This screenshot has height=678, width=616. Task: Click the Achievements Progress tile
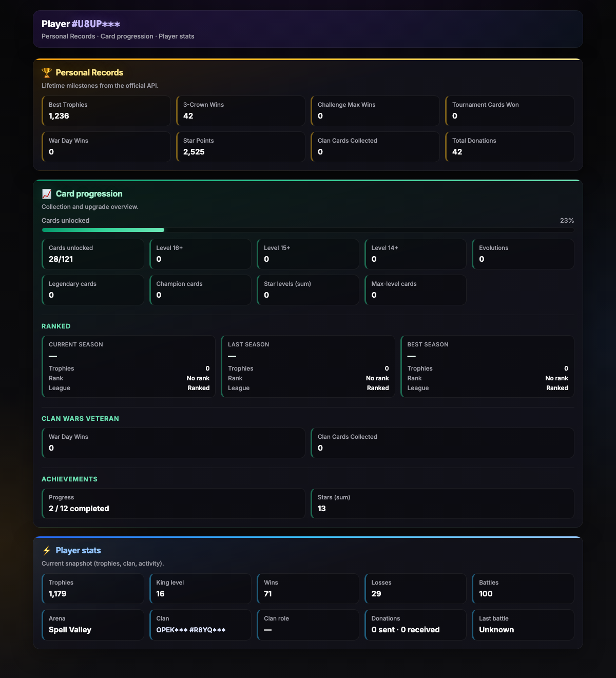pos(174,503)
